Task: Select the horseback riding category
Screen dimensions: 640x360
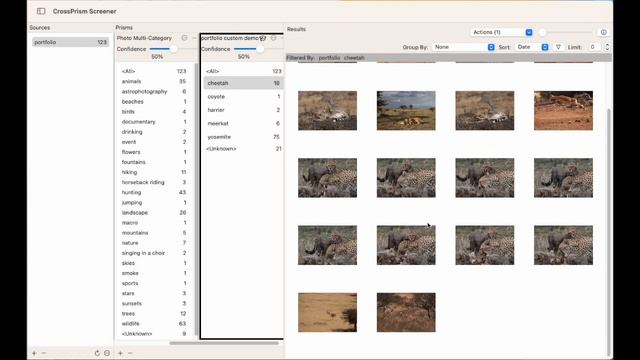Action: coord(153,182)
